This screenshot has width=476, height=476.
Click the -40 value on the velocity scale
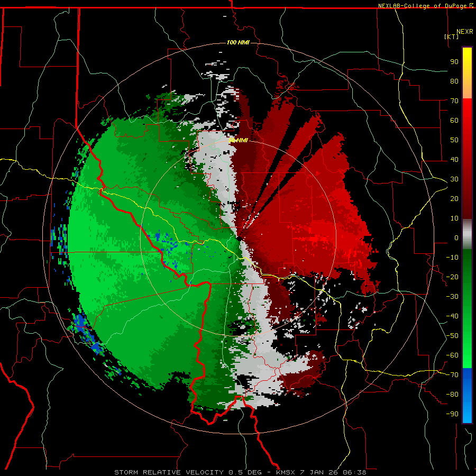point(452,316)
